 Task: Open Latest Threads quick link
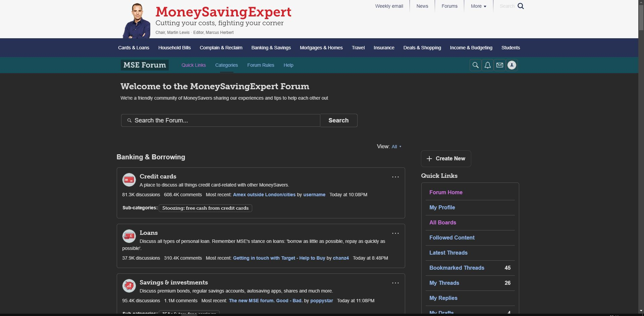pos(448,253)
